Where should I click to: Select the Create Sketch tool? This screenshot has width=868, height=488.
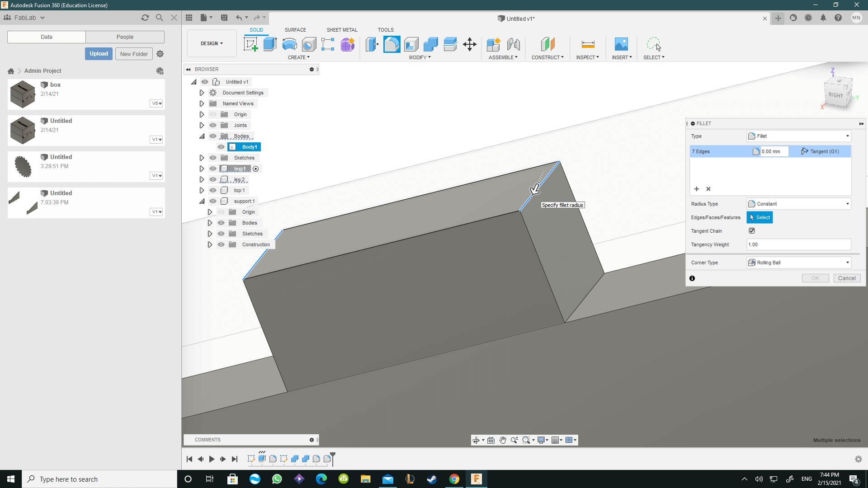(x=250, y=44)
